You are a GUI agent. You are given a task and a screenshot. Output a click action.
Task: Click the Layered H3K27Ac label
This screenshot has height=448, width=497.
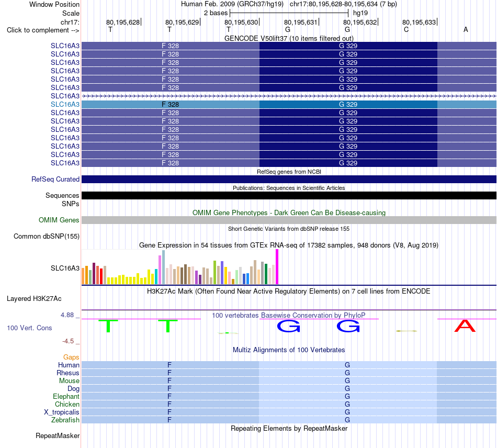[x=34, y=299]
